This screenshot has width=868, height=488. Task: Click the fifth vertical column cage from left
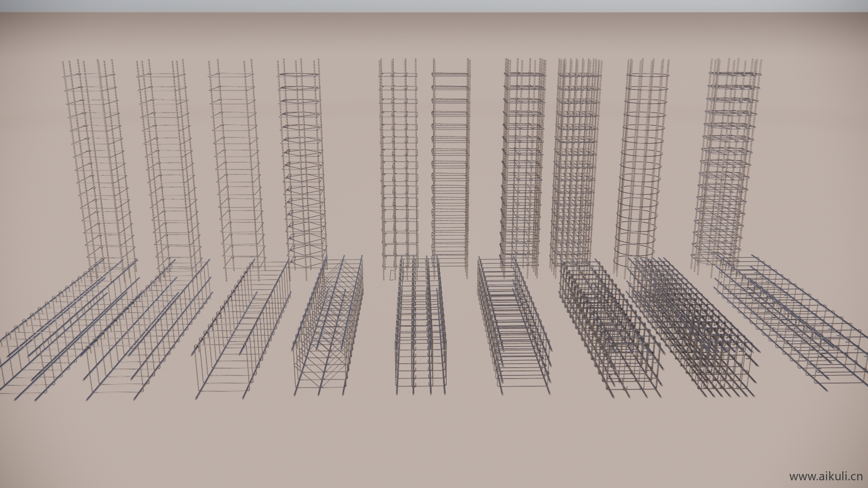[399, 158]
